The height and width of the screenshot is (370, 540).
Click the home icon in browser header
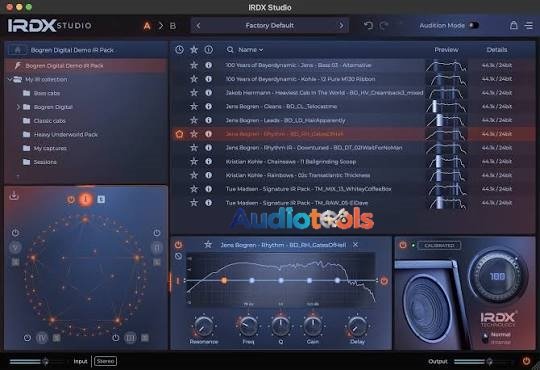(x=17, y=50)
